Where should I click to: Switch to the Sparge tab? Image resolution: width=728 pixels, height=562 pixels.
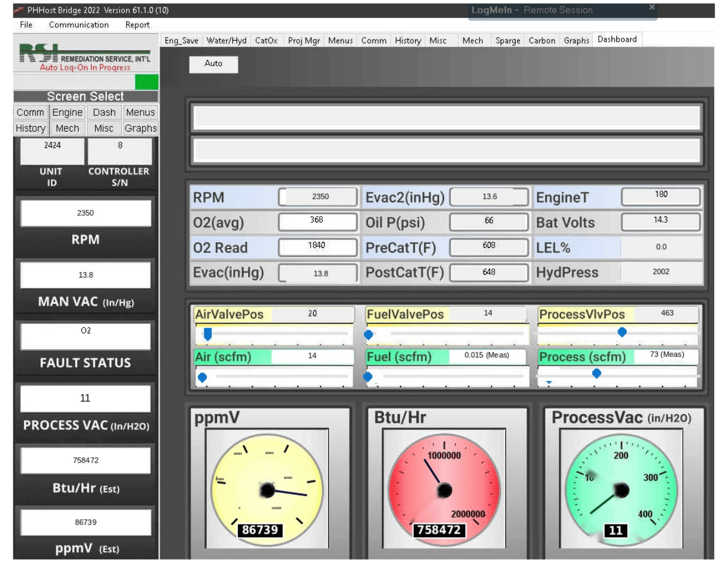click(x=508, y=41)
